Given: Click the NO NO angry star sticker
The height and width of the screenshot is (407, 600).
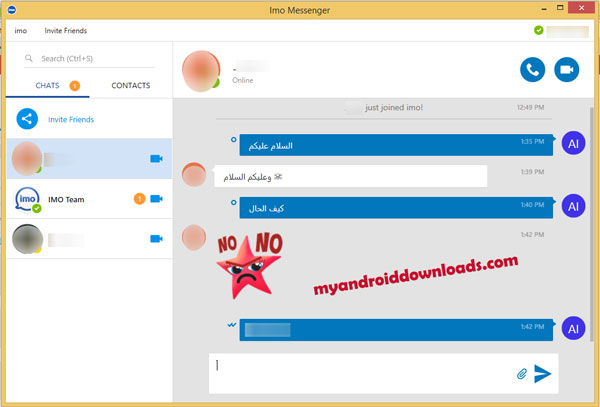Looking at the screenshot, I should [x=249, y=265].
